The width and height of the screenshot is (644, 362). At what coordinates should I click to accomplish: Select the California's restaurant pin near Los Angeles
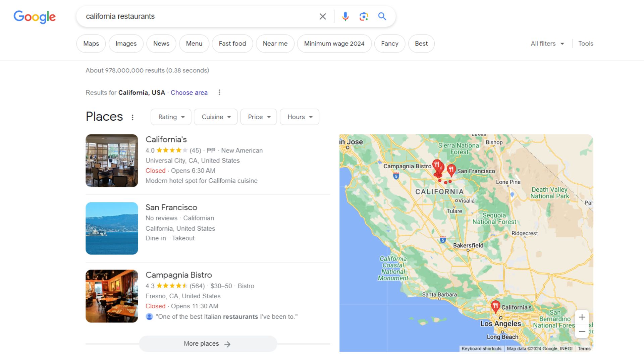coord(495,306)
